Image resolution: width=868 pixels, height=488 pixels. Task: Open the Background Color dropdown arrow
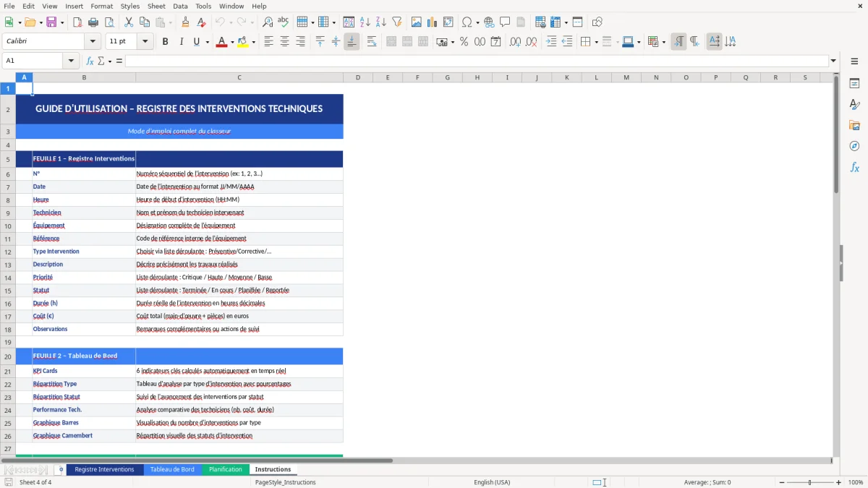[253, 42]
